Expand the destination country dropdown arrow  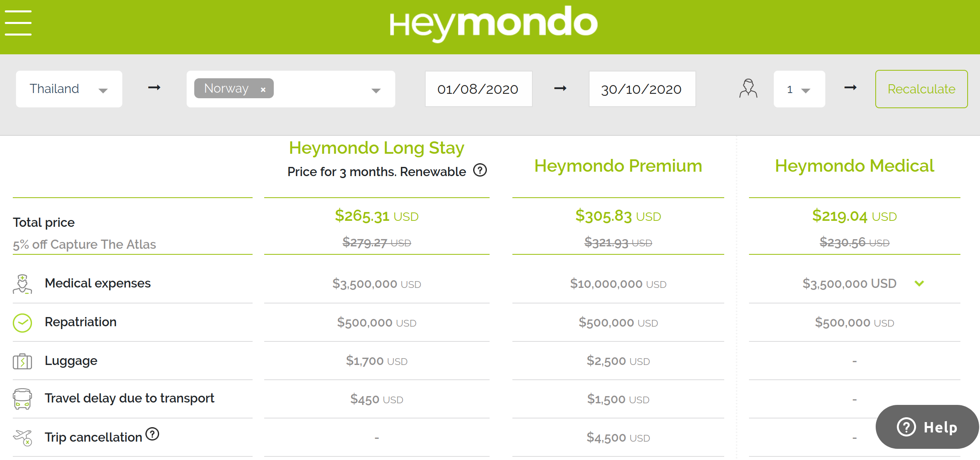coord(376,91)
